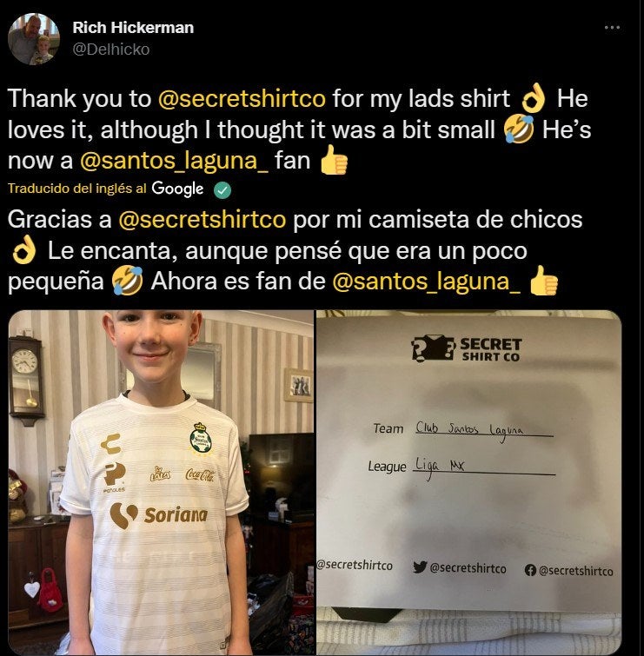Click the @Delhicko username handle
644x656 pixels.
(111, 50)
